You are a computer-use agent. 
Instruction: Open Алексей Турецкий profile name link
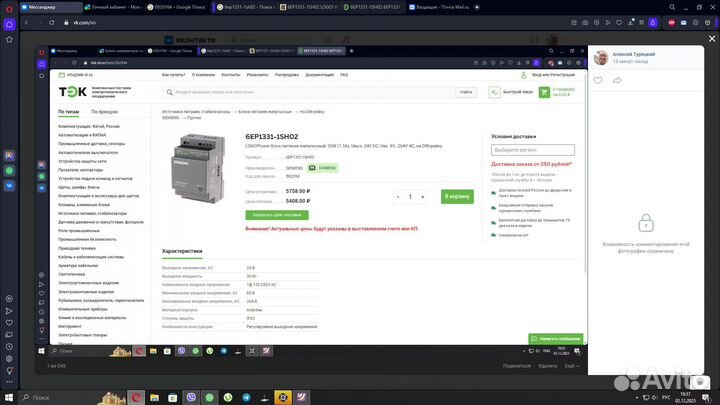(x=634, y=54)
